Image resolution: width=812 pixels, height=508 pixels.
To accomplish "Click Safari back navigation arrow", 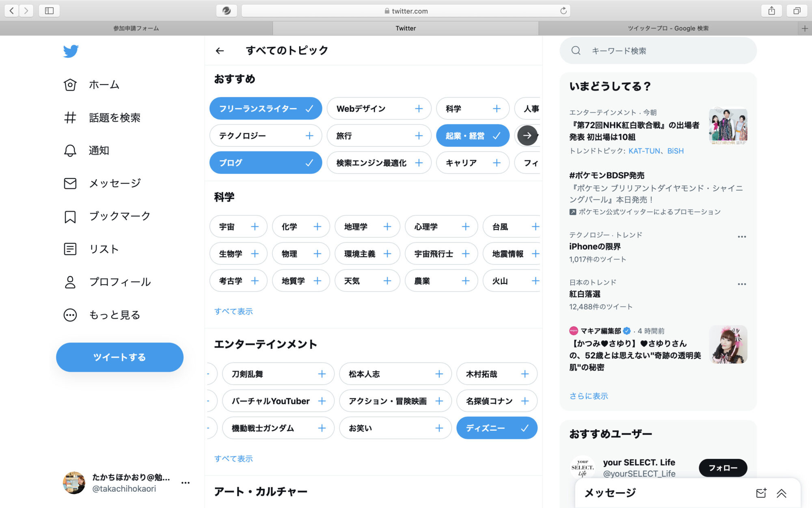I will [12, 11].
